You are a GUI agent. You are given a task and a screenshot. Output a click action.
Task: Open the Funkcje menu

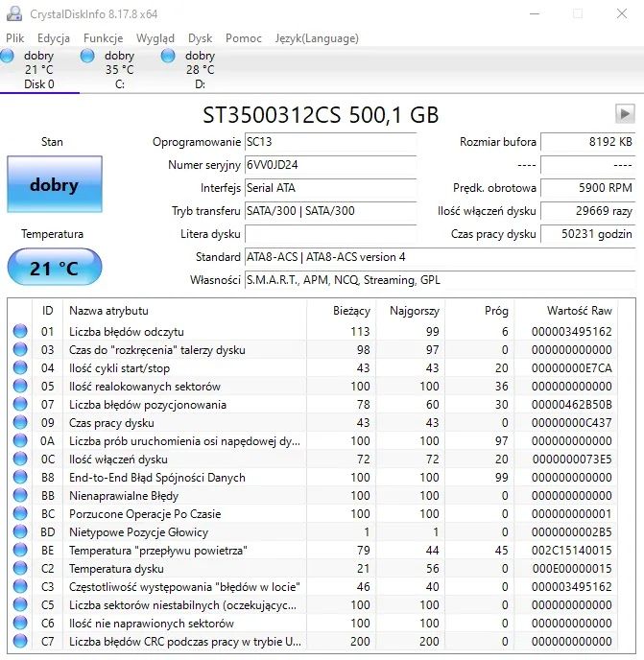(x=104, y=38)
